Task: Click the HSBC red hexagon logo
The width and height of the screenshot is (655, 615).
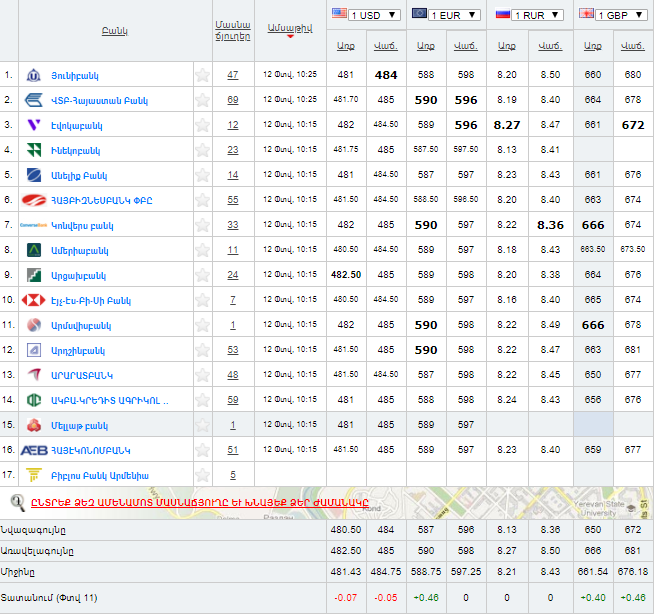Action: 34,300
